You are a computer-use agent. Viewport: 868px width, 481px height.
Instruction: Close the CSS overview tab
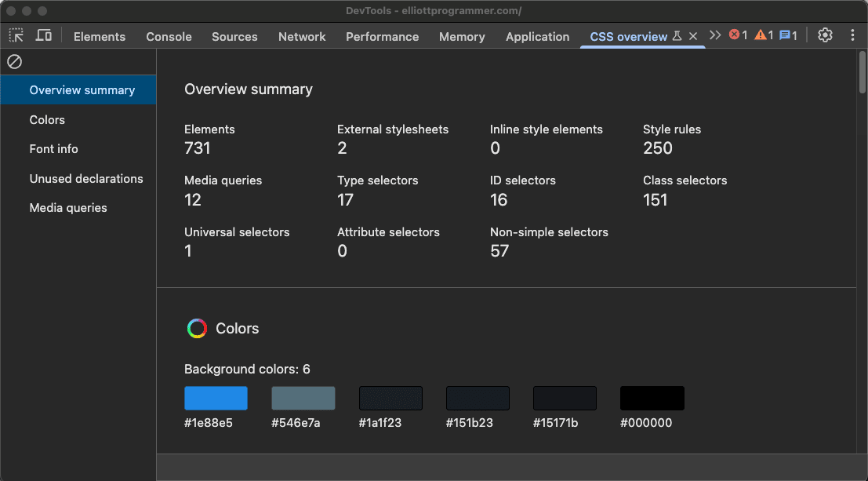click(692, 36)
